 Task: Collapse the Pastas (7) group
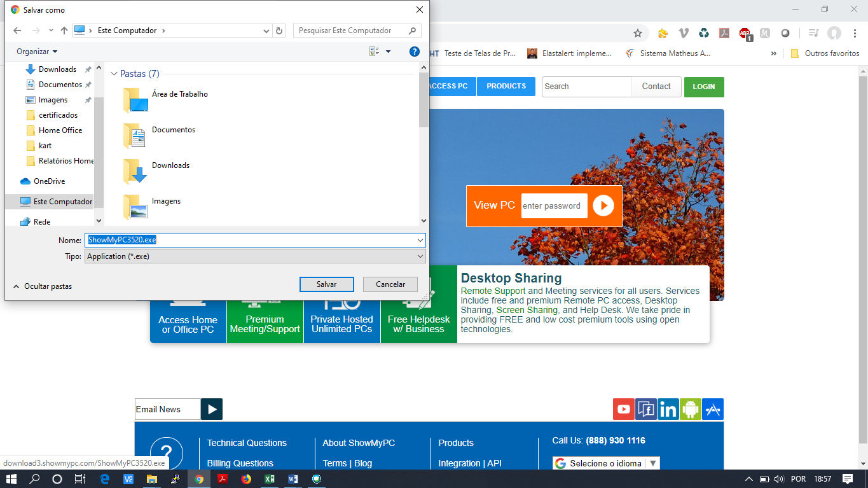pyautogui.click(x=114, y=74)
